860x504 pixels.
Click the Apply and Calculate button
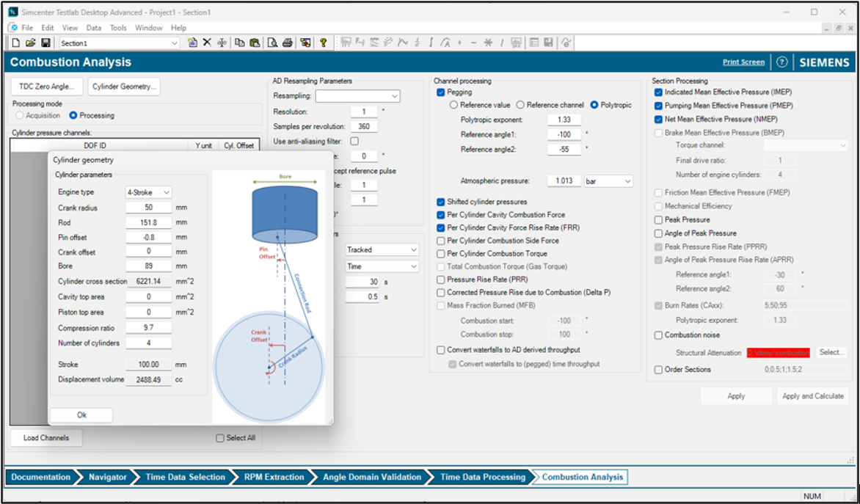click(x=813, y=396)
